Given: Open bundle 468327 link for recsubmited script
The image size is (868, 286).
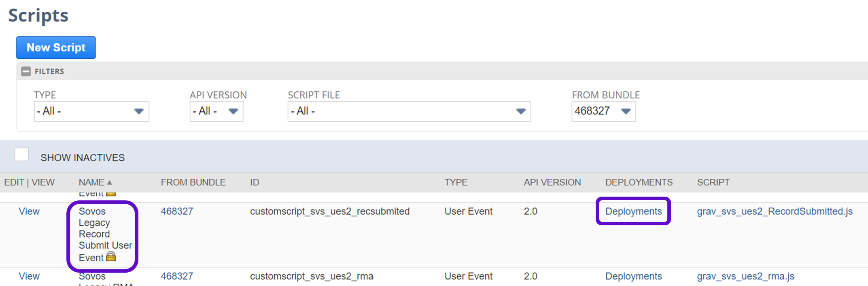Looking at the screenshot, I should (x=177, y=212).
